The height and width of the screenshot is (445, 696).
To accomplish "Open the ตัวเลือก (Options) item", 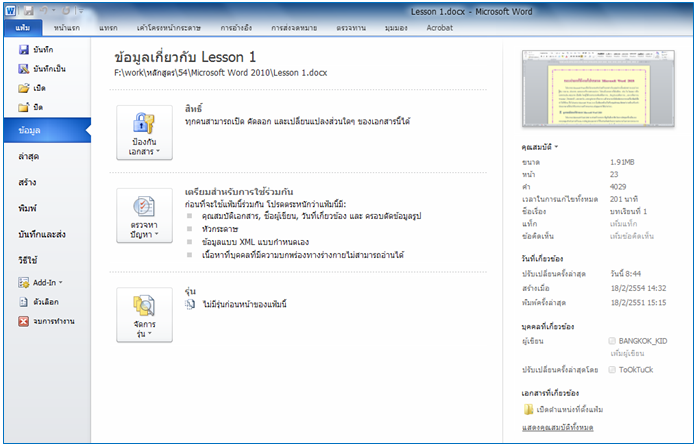I will tap(39, 302).
